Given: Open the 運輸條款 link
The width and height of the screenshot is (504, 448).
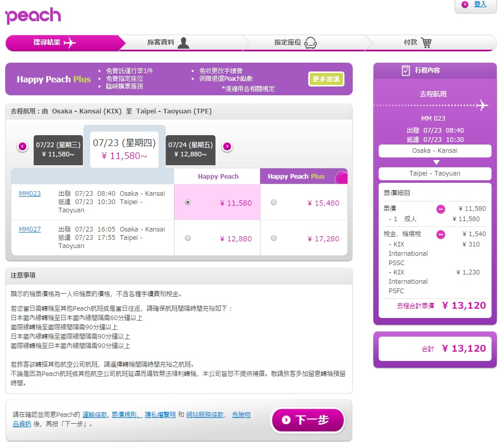Looking at the screenshot, I should 94,414.
